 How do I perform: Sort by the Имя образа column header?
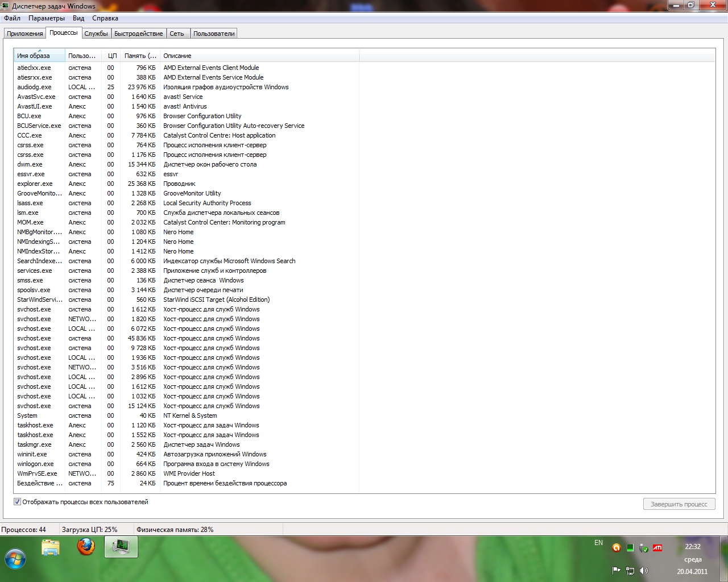[x=39, y=56]
